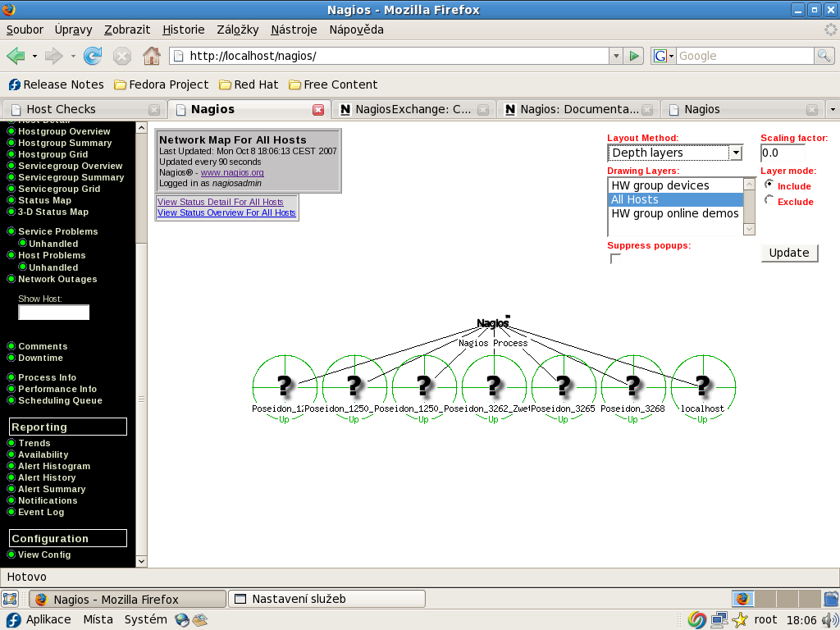Click the green bullet beside Status Map
The width and height of the screenshot is (840, 630).
pyautogui.click(x=11, y=200)
